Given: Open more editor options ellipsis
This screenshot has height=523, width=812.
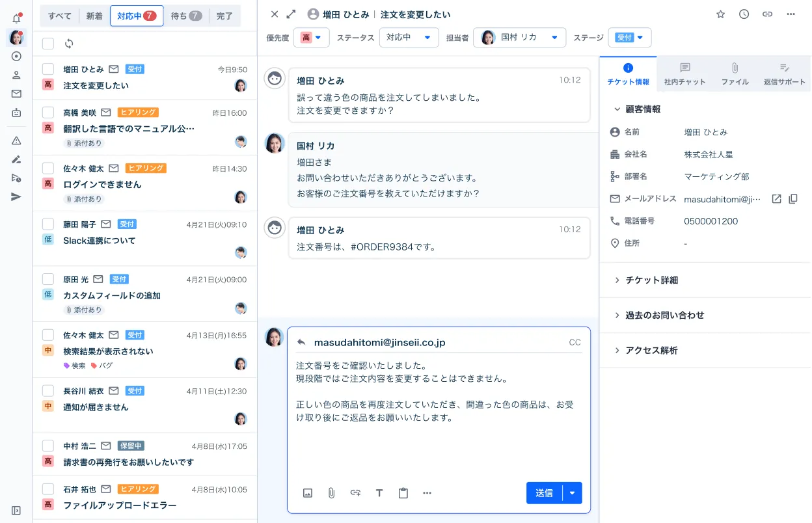Looking at the screenshot, I should (427, 493).
